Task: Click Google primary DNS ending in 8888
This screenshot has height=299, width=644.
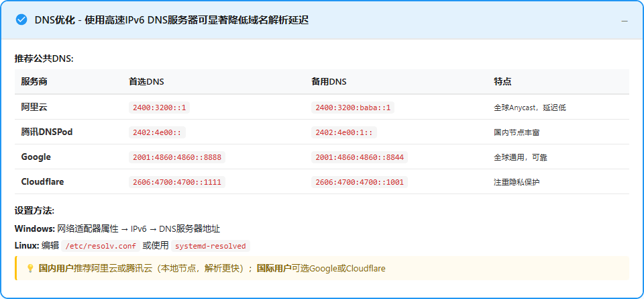Action: pyautogui.click(x=176, y=157)
